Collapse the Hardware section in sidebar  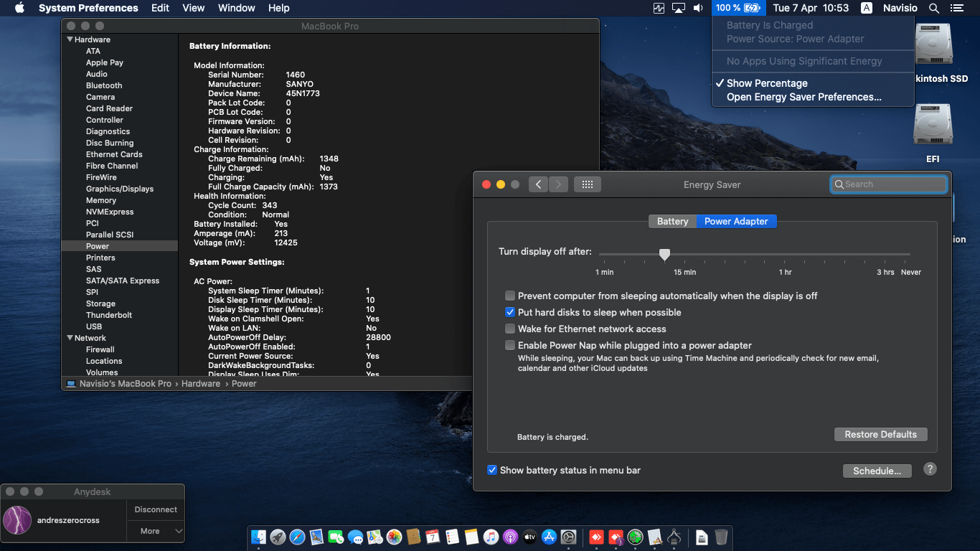70,39
